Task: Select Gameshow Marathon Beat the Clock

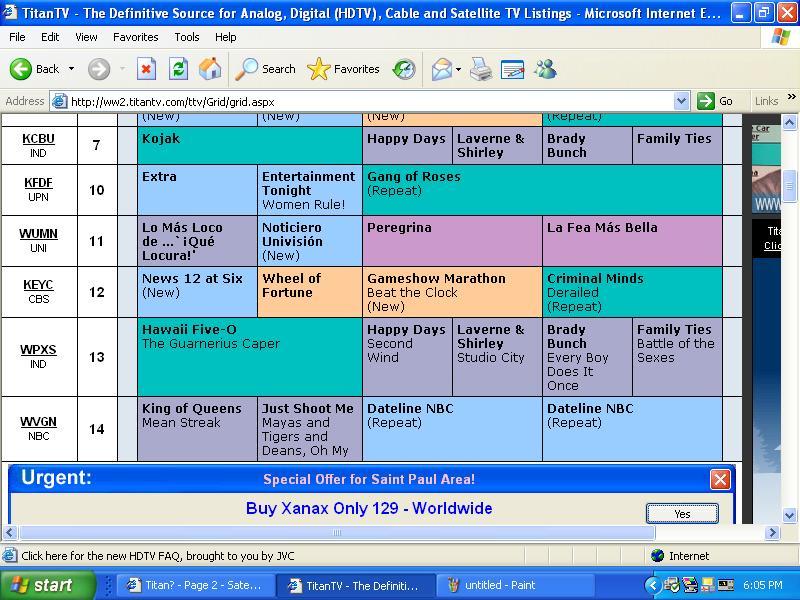Action: coord(452,292)
